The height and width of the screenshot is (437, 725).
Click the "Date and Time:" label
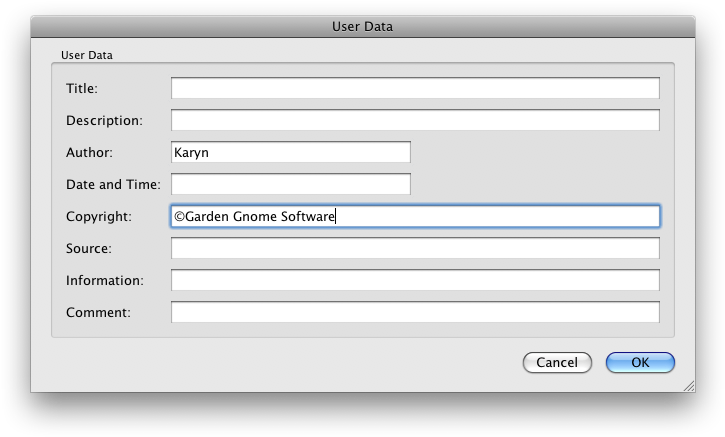click(113, 184)
